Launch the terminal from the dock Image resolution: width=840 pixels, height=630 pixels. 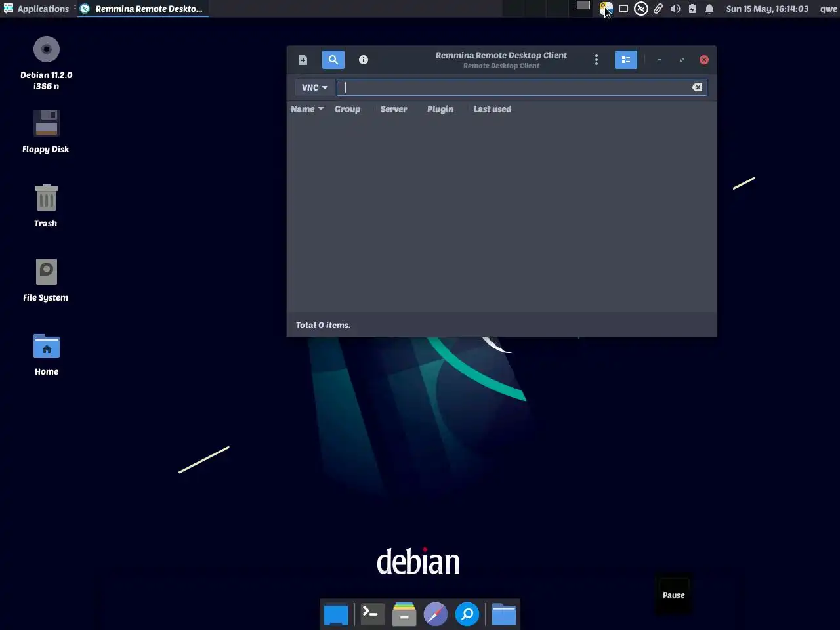[x=372, y=614]
